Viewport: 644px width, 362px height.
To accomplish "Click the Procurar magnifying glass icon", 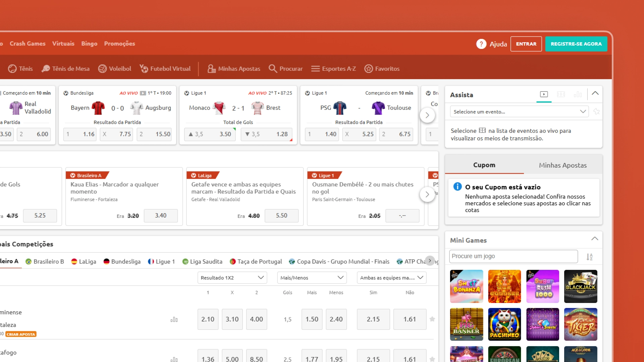I will (x=273, y=69).
